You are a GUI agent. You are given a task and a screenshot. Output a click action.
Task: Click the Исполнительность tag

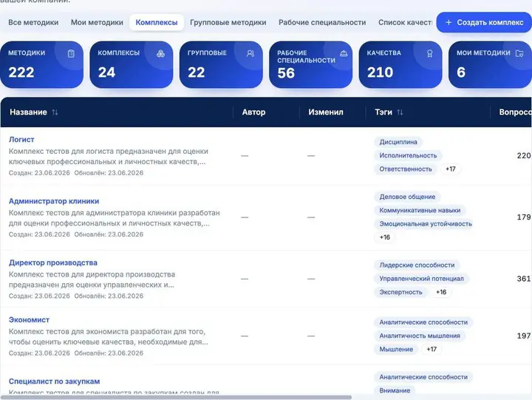pyautogui.click(x=408, y=155)
